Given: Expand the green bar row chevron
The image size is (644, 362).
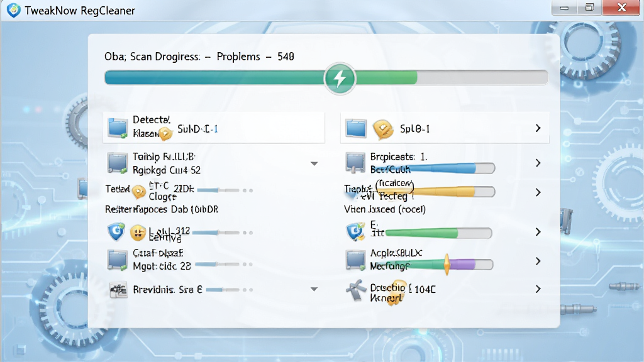Looking at the screenshot, I should (x=538, y=232).
